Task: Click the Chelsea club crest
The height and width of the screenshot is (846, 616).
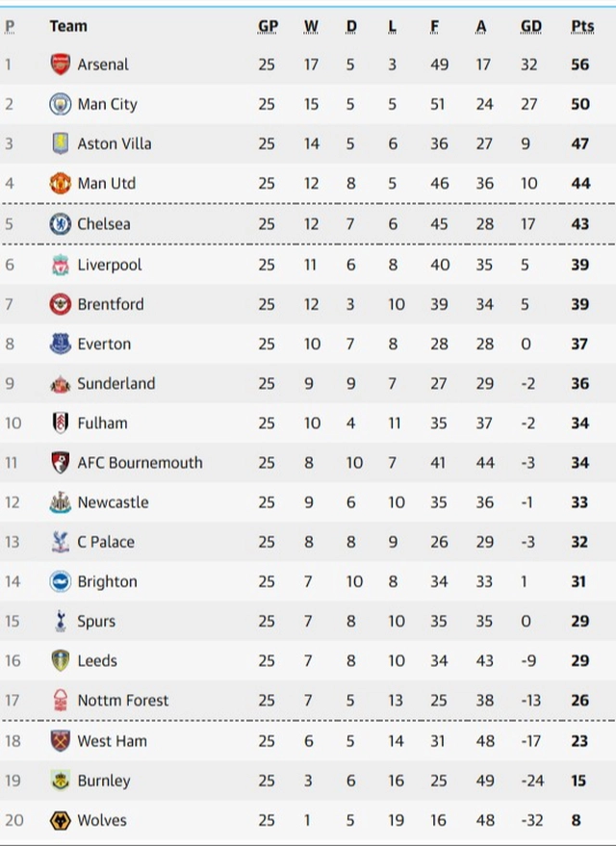Action: [x=61, y=224]
